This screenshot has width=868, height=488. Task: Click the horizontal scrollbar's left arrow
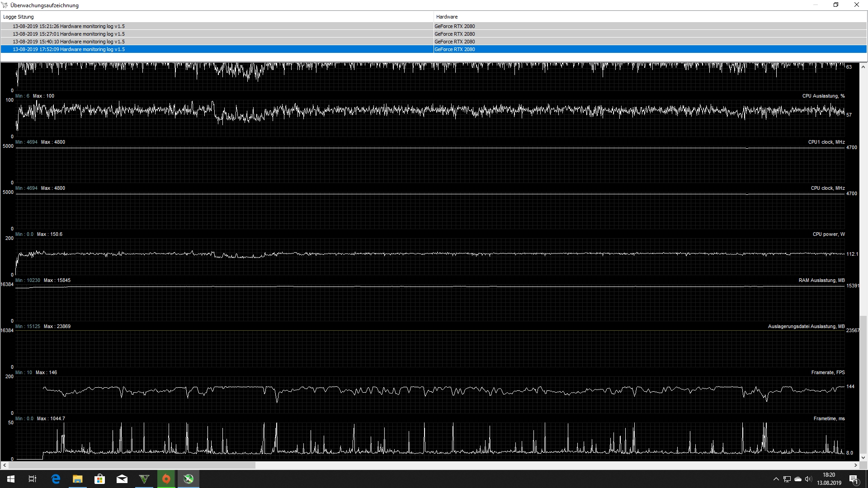tap(5, 465)
